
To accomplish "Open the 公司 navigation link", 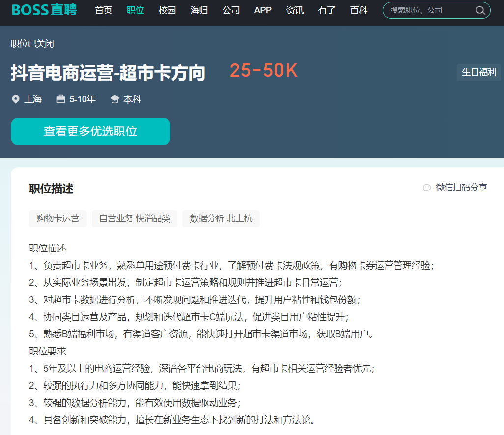I will tap(231, 10).
